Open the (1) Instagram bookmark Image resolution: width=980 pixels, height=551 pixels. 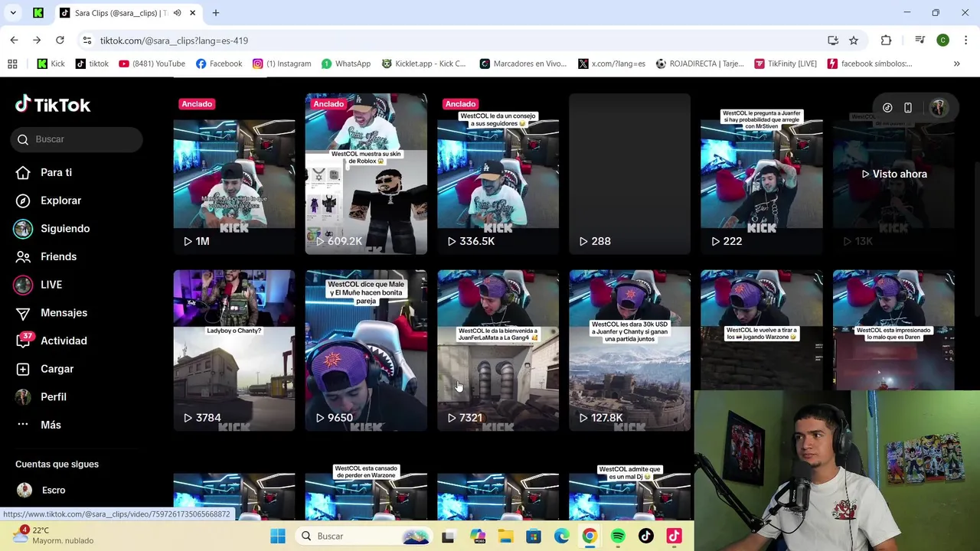point(282,64)
